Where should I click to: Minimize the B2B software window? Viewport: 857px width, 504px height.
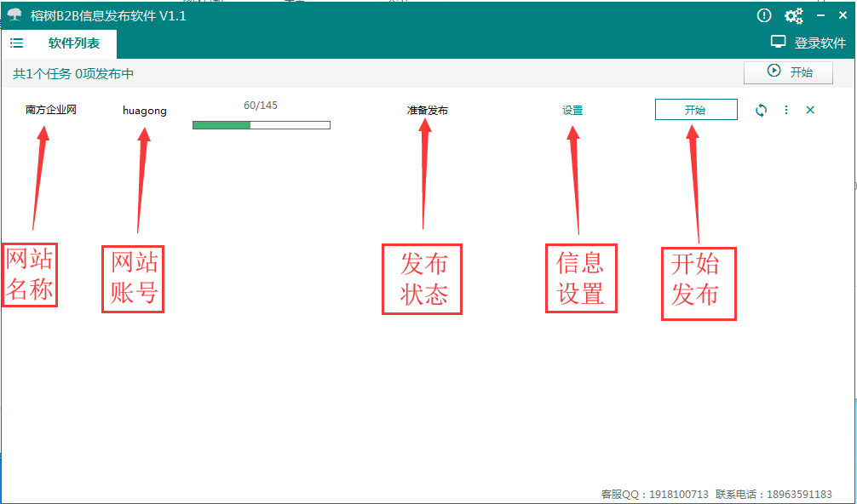pos(820,16)
